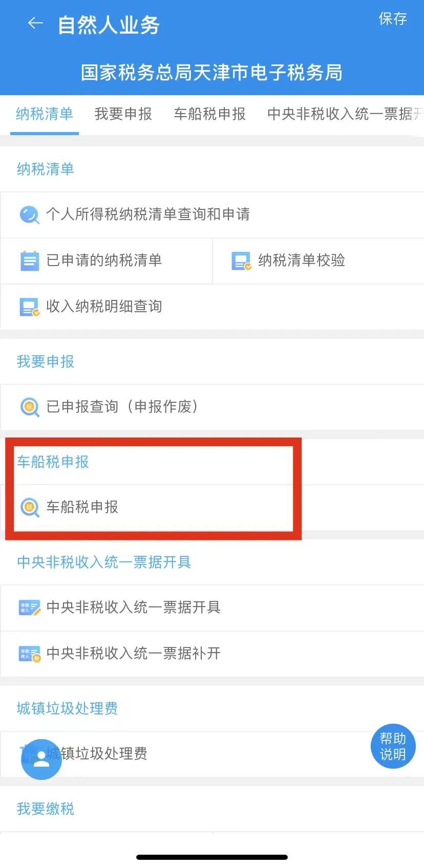
Task: Click the 保存 button at top right
Action: (x=392, y=19)
